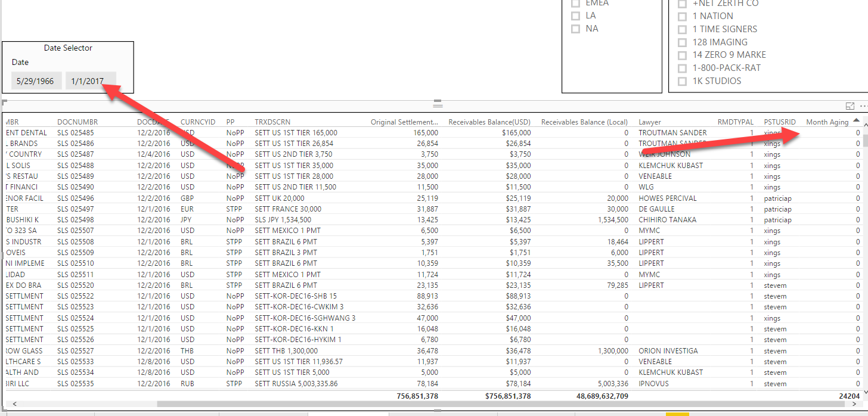Check the EMEA region checkbox
Viewport: 868px width, 416px height.
tap(575, 3)
